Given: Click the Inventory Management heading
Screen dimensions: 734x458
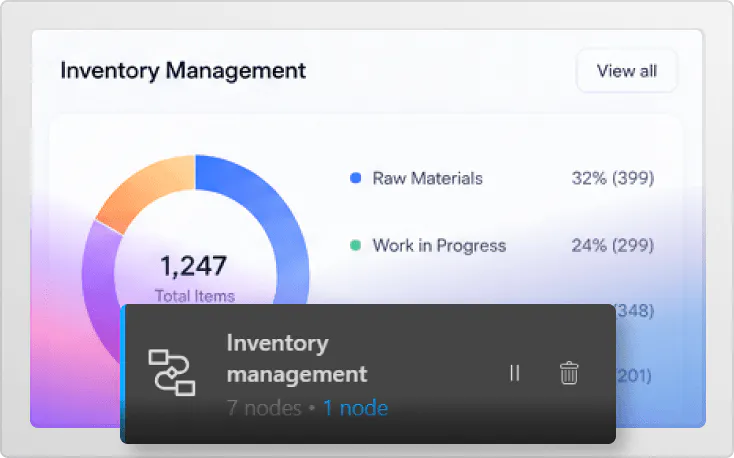Looking at the screenshot, I should [x=183, y=71].
